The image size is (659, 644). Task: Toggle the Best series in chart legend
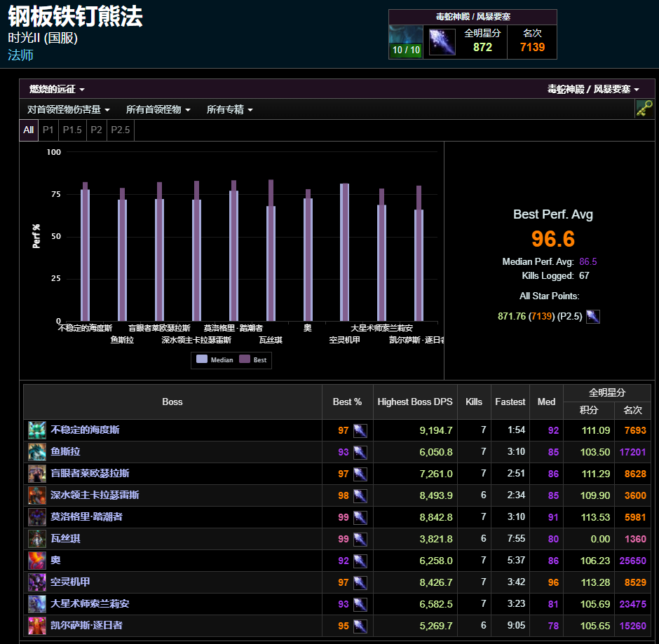(253, 359)
